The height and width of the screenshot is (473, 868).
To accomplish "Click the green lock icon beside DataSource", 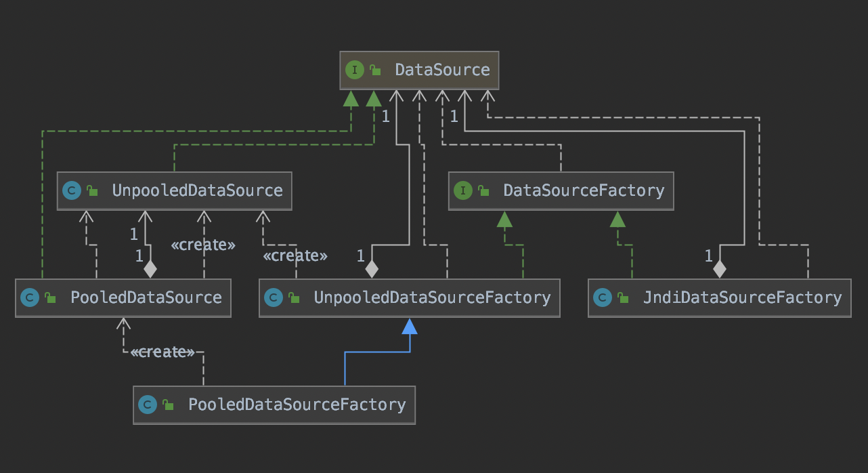I will point(374,70).
